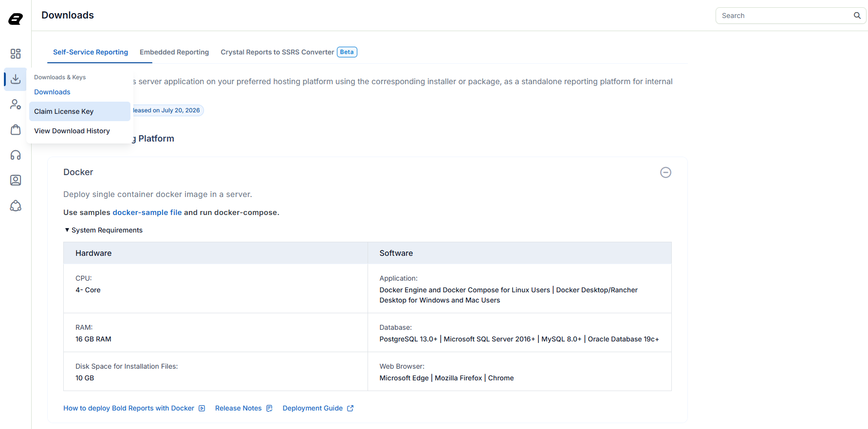
Task: Select Claim License Key menu item
Action: (80, 111)
